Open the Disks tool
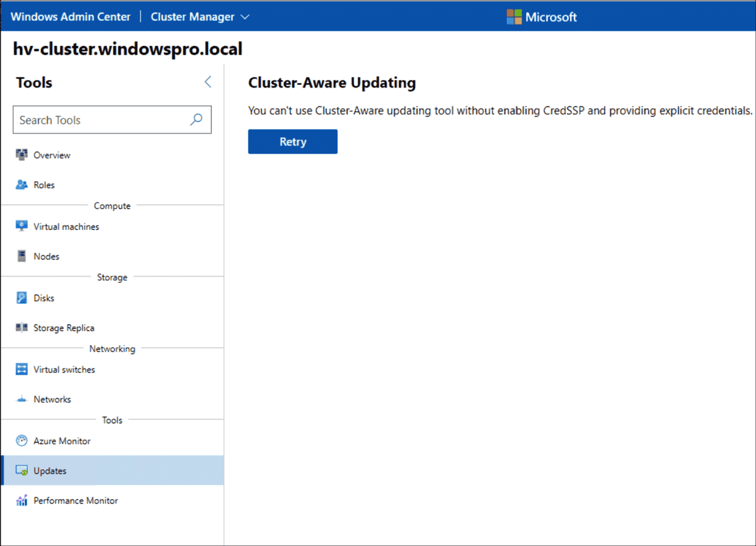Screen dimensions: 756x546 (44, 298)
